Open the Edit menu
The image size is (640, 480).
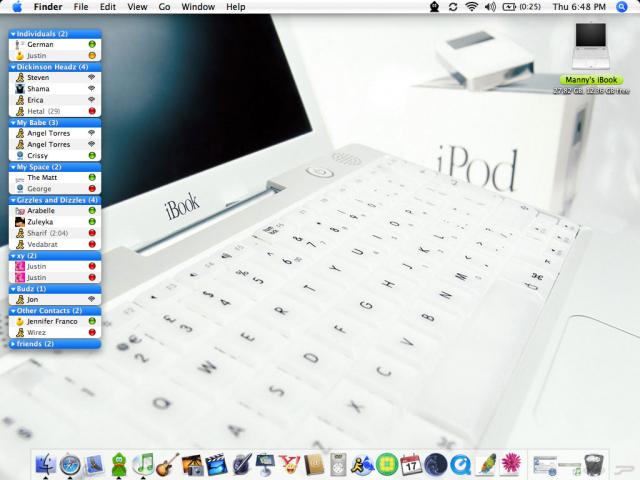coord(108,7)
